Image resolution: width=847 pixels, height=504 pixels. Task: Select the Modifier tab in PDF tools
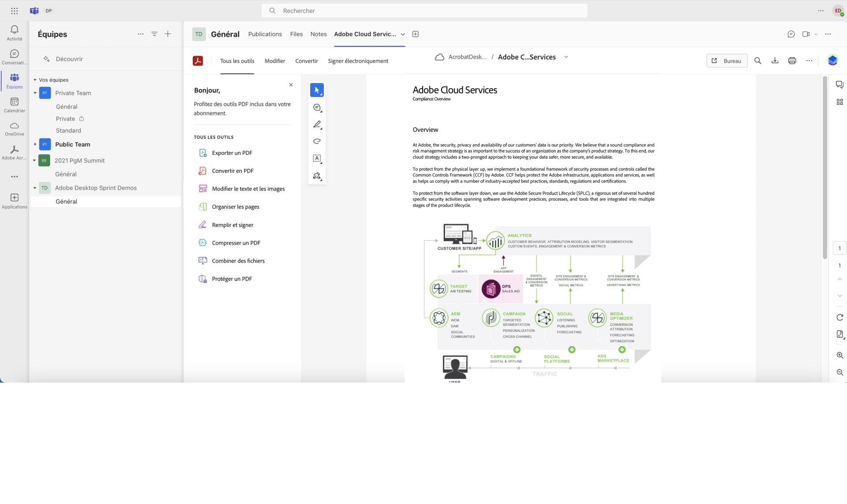click(275, 61)
